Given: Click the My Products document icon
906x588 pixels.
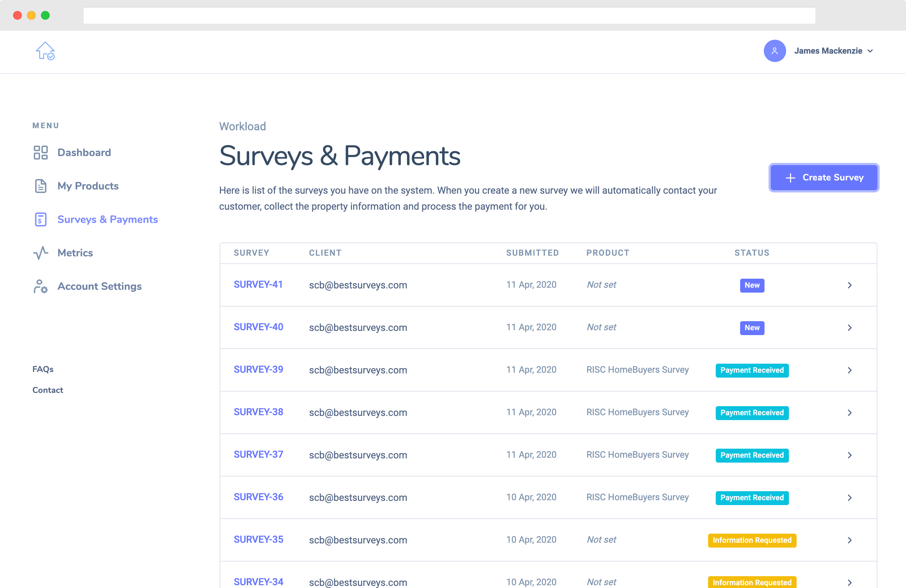Looking at the screenshot, I should 41,186.
